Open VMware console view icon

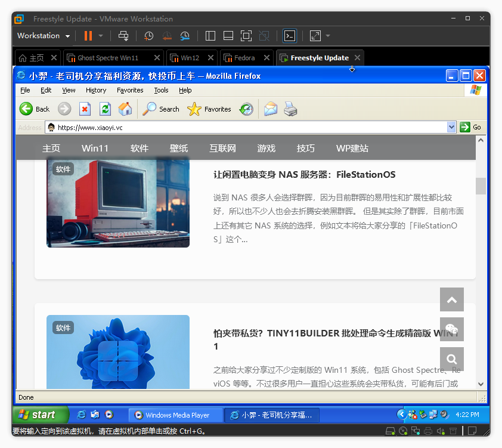(289, 36)
